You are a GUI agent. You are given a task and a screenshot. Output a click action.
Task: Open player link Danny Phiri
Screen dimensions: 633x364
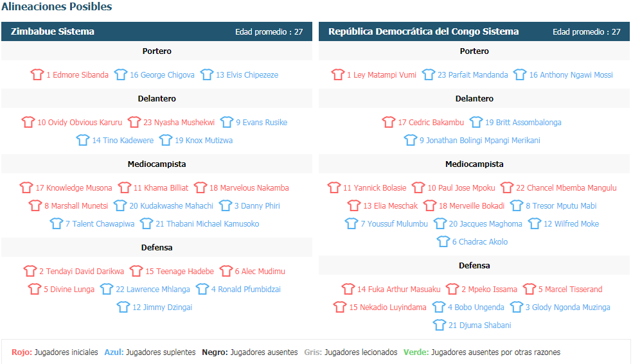click(257, 206)
